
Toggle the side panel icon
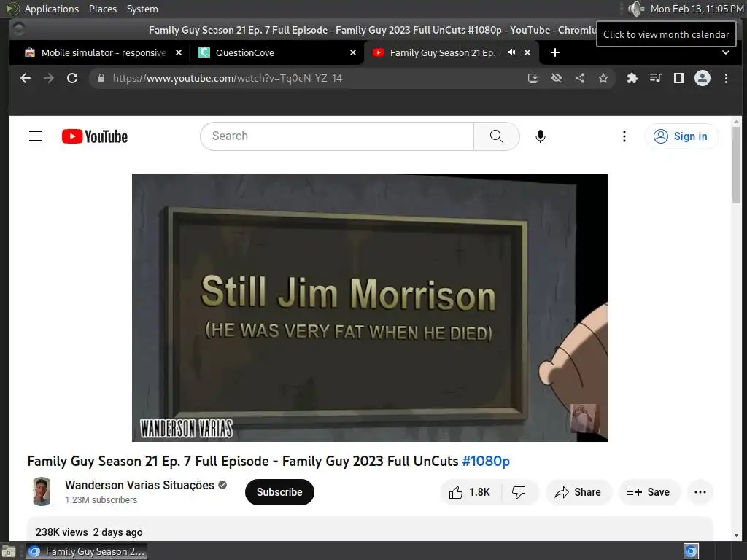click(x=679, y=78)
